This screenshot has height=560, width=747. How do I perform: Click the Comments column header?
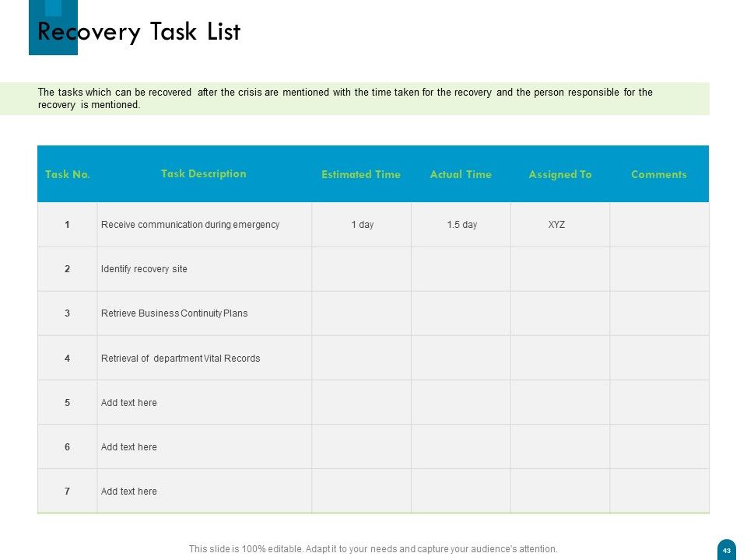pyautogui.click(x=659, y=174)
